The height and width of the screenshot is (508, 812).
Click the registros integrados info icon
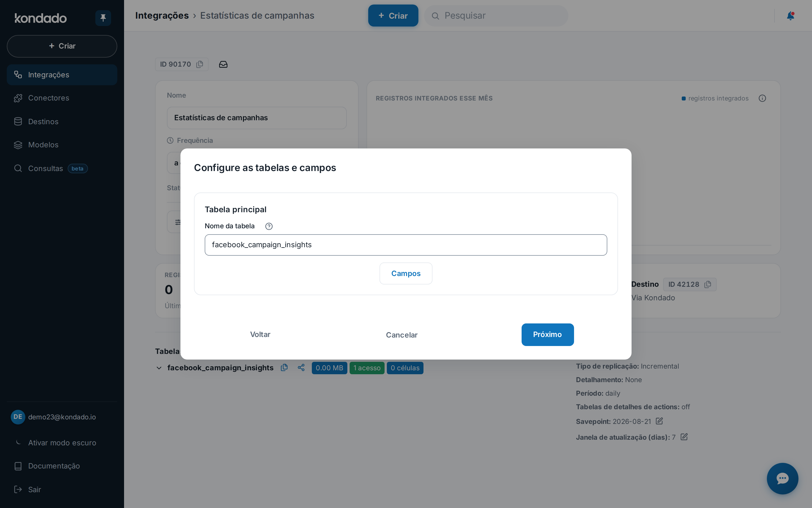[762, 98]
